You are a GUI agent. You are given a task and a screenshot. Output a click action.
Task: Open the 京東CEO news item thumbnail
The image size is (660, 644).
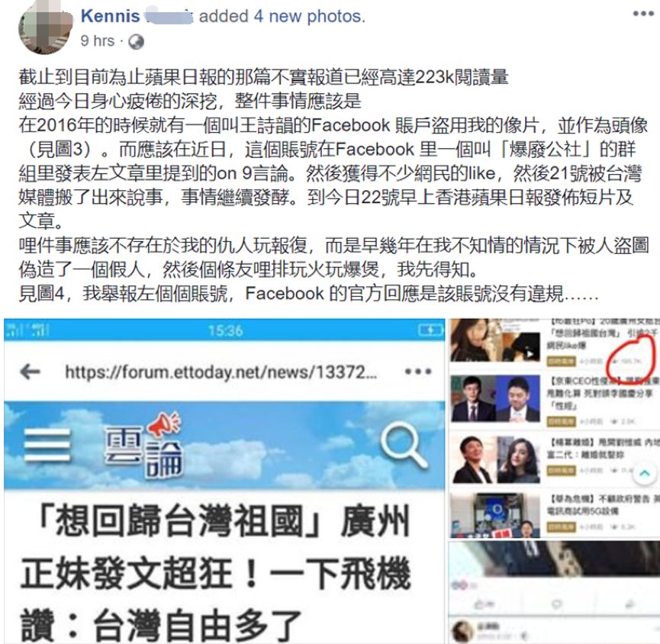495,398
